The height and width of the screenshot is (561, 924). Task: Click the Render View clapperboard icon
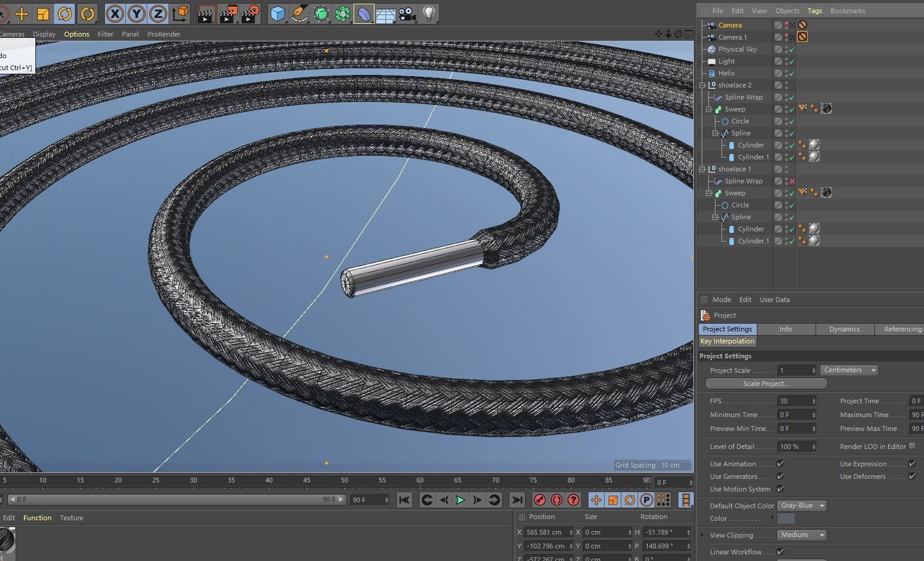[206, 13]
